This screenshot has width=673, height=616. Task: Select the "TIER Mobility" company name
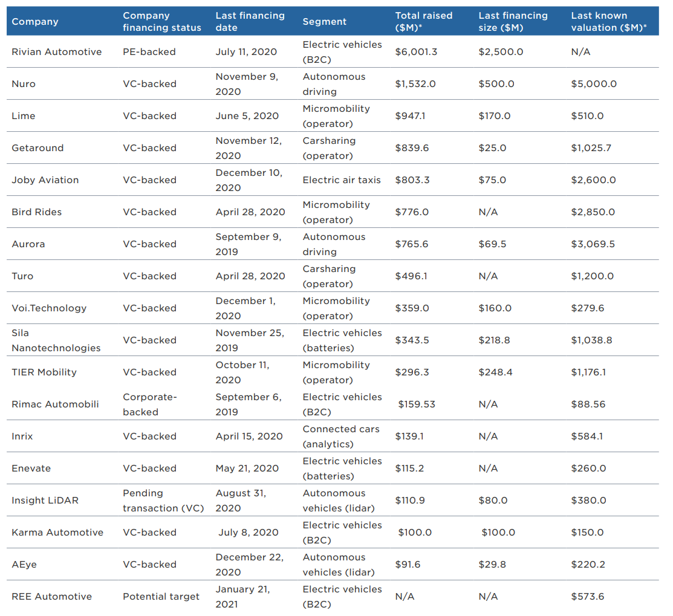click(x=44, y=372)
